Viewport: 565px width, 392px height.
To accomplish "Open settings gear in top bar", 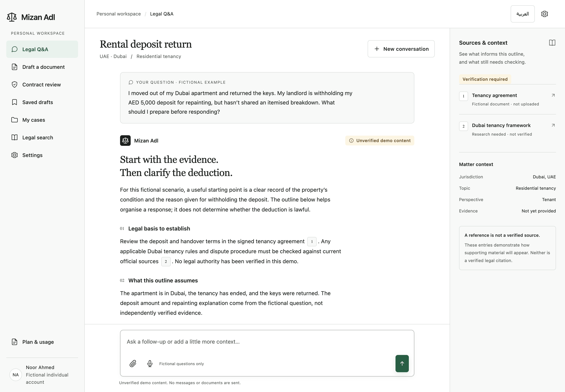I will pyautogui.click(x=545, y=14).
